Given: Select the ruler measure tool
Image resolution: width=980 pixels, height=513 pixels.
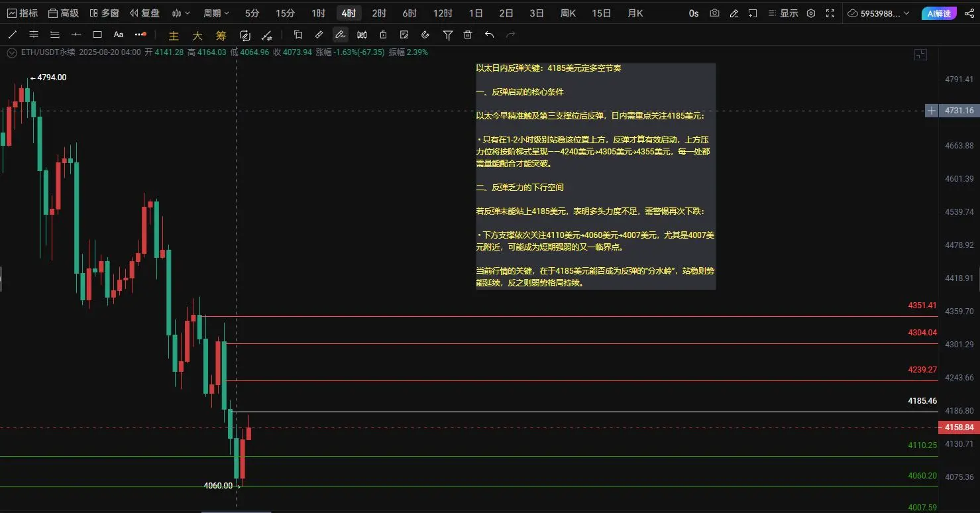Looking at the screenshot, I should tap(319, 34).
